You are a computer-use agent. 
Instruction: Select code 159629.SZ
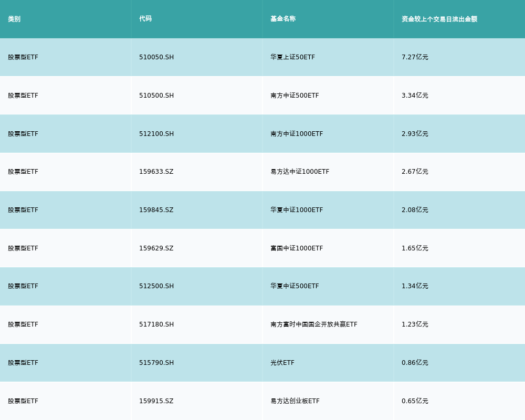[156, 248]
